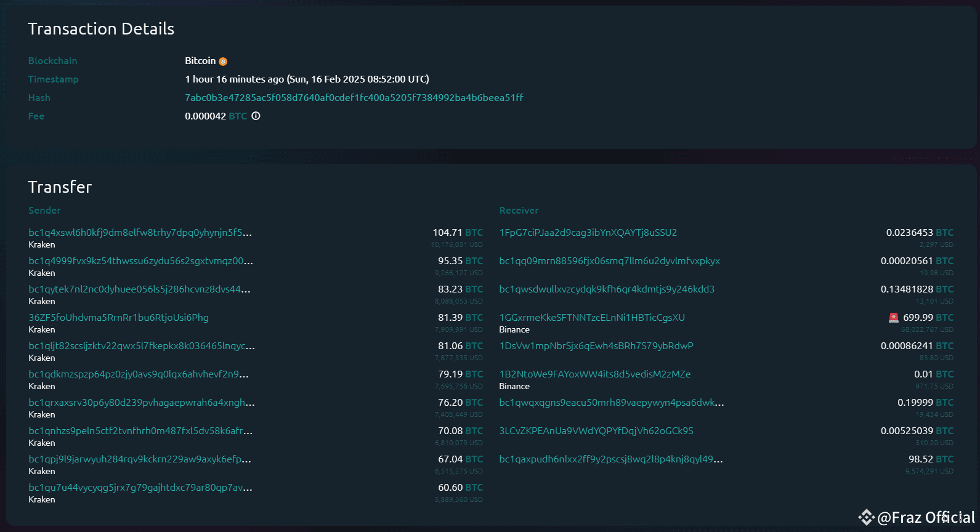Viewport: 980px width, 532px height.
Task: Click the timestamp Sun, 16 Feb 2025 08:52:00 UTC
Action: coord(358,79)
